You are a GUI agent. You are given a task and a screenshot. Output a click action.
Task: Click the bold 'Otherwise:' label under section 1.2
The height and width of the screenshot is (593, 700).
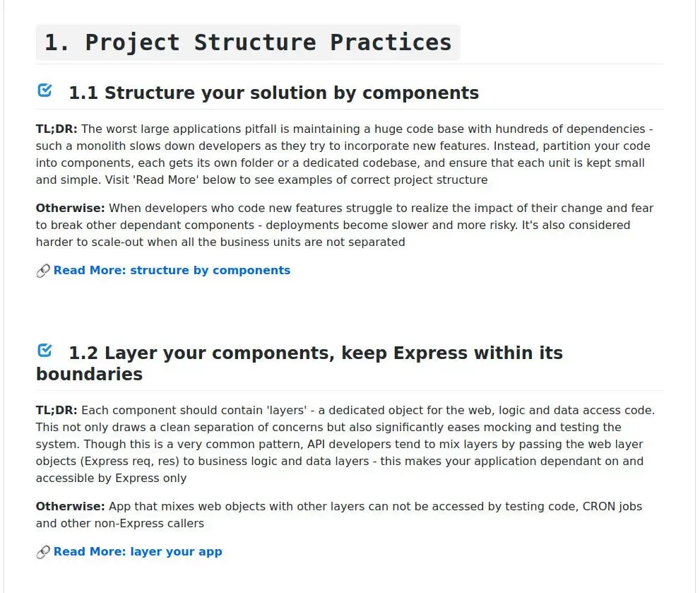click(70, 506)
